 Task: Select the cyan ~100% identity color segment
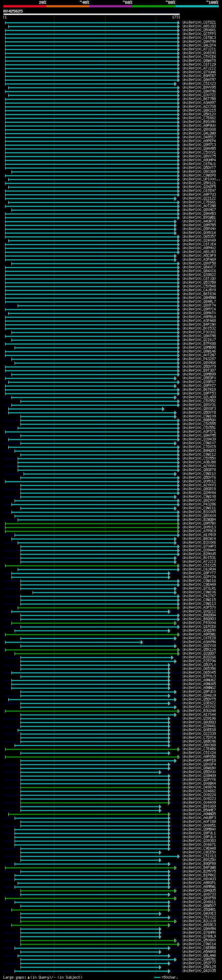197,6
